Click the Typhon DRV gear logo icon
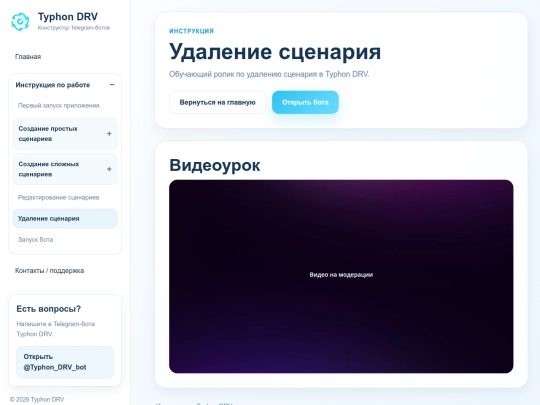Viewport: 540px width, 405px height. (x=20, y=22)
